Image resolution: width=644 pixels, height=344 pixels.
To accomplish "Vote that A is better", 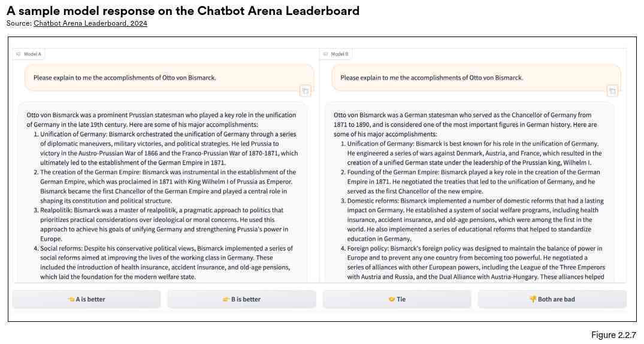I will click(x=86, y=299).
